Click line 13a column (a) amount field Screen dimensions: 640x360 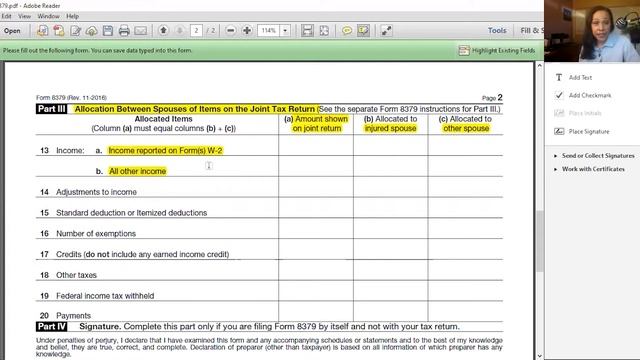316,146
